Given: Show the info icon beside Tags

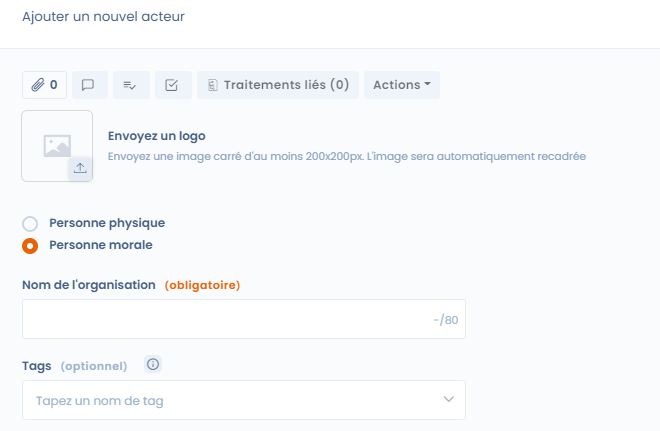Looking at the screenshot, I should coord(153,365).
